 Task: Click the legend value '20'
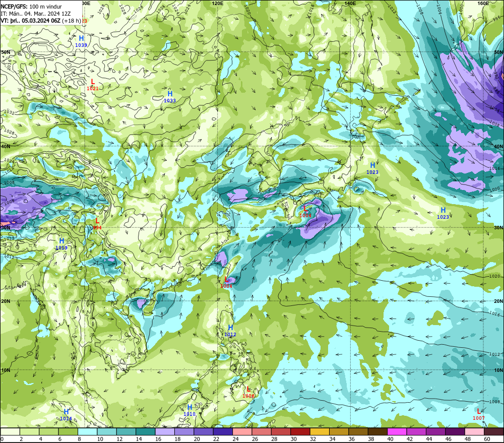pos(197,439)
